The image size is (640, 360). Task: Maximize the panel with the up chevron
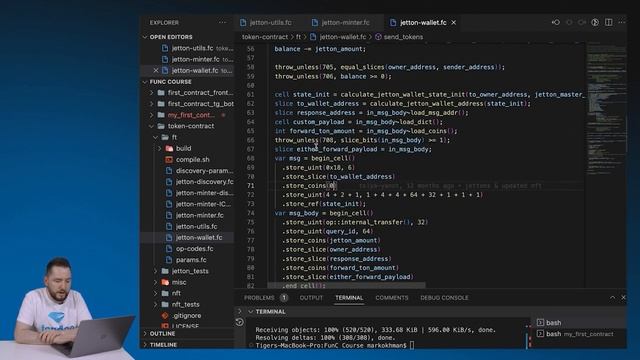pyautogui.click(x=612, y=298)
